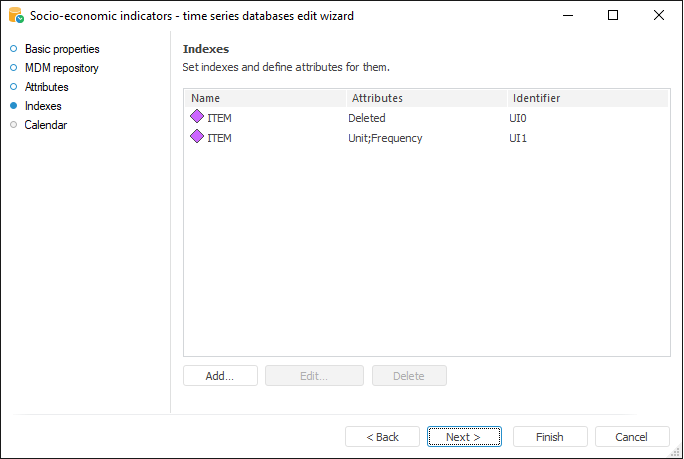Click Finish to complete the wizard
The height and width of the screenshot is (459, 684).
(x=550, y=437)
